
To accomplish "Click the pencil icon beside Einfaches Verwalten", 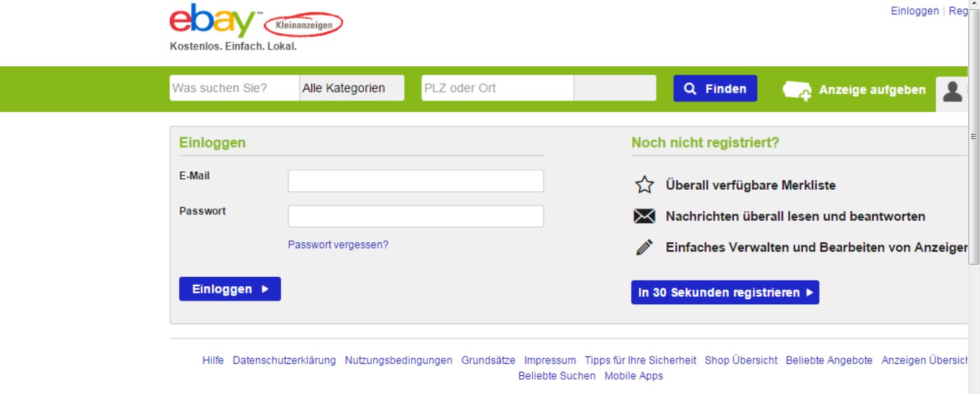I will (644, 247).
